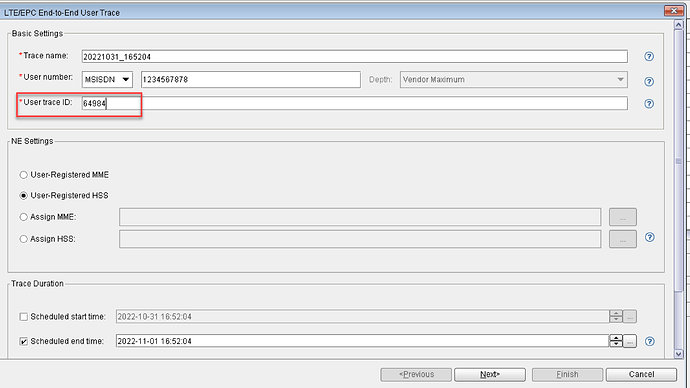
Task: Adjust Scheduled start time stepper arrows
Action: pos(616,316)
